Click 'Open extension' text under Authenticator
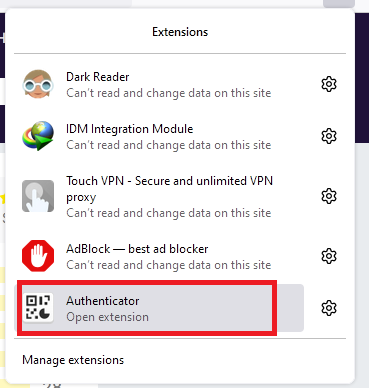This screenshot has height=388, width=369. coord(107,317)
